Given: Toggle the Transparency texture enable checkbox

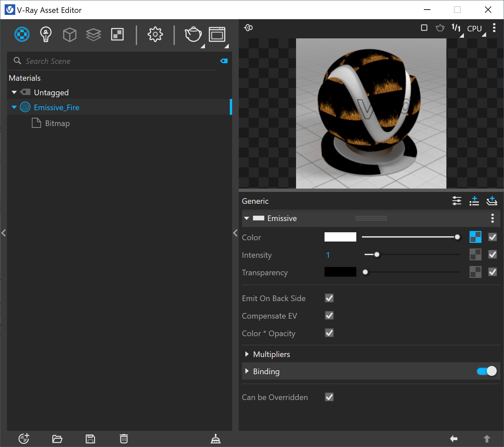Looking at the screenshot, I should coord(492,272).
